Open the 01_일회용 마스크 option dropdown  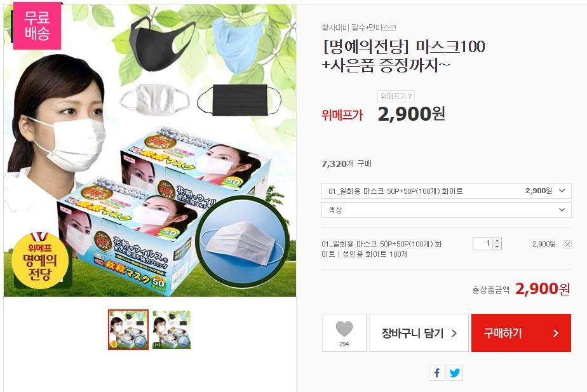(446, 191)
